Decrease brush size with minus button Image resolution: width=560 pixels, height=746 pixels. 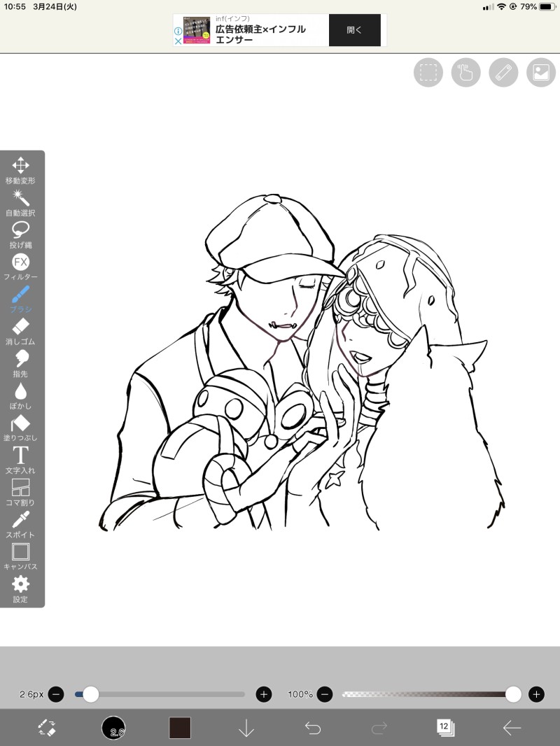pyautogui.click(x=56, y=695)
